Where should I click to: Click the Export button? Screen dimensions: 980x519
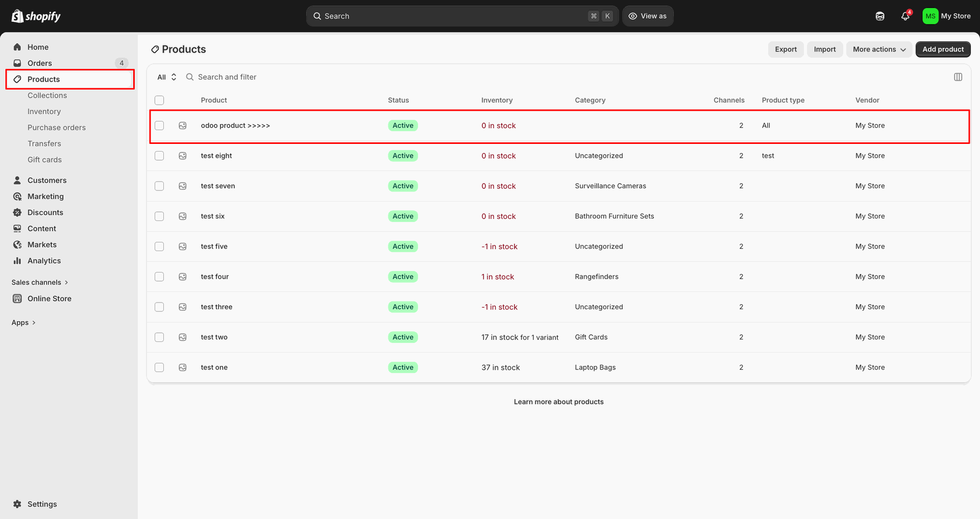786,50
